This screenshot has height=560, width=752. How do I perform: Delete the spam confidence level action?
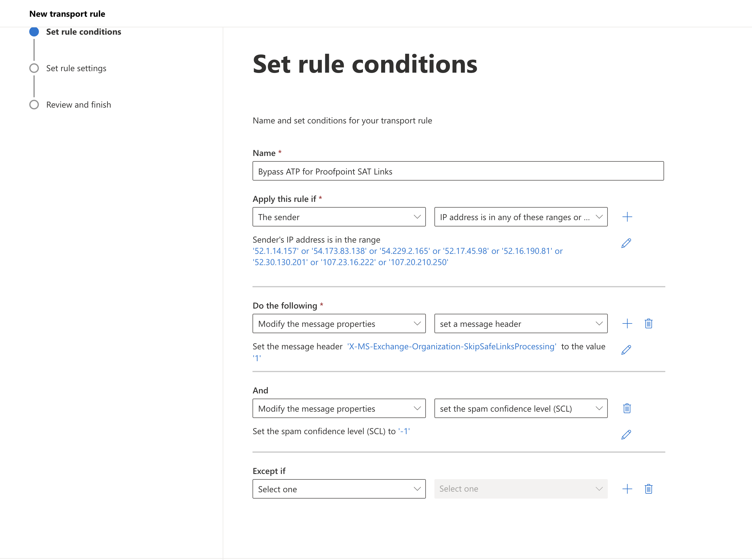(626, 408)
